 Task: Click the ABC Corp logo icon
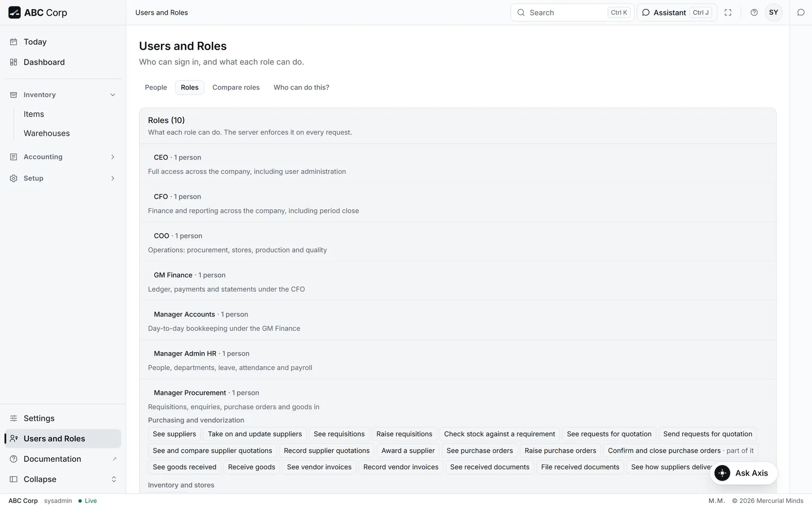point(15,13)
